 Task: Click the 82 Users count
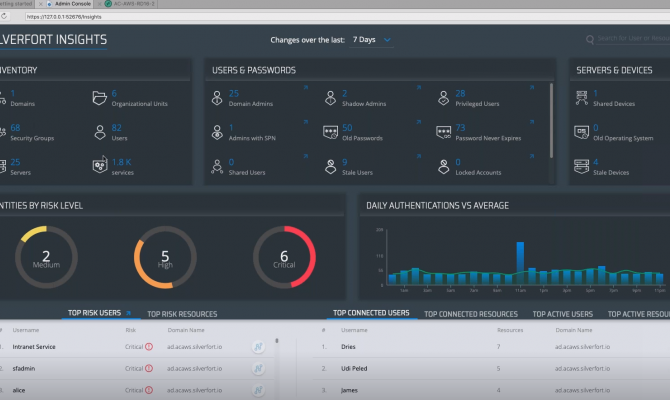tap(117, 128)
